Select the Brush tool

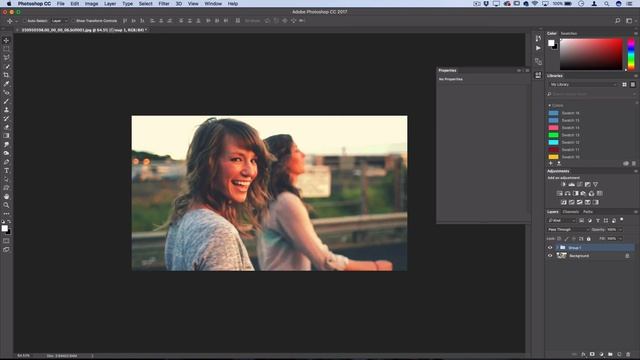[6, 101]
